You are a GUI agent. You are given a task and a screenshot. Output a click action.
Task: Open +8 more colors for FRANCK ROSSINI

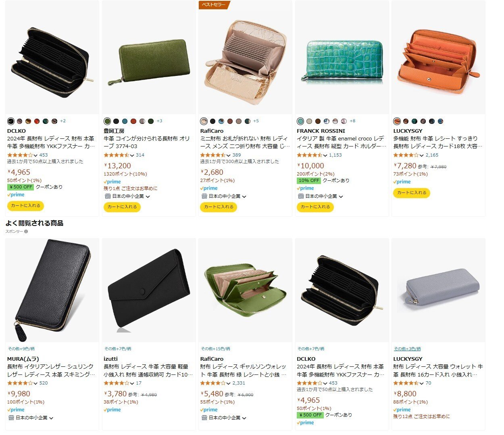[x=352, y=121]
